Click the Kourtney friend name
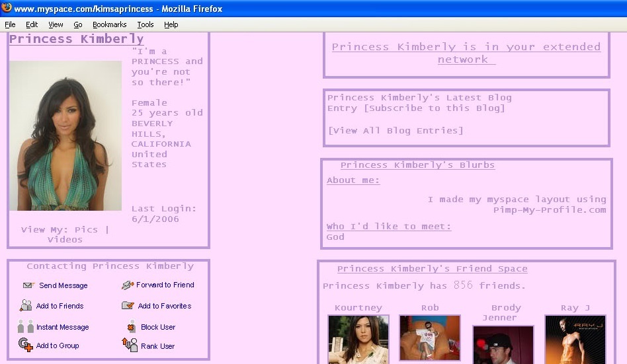This screenshot has width=627, height=364. [358, 308]
